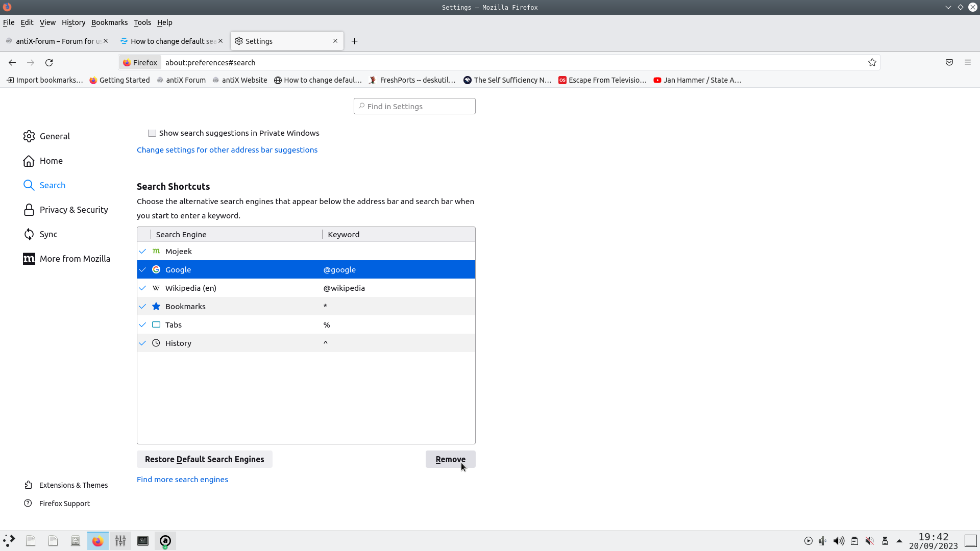This screenshot has height=551, width=980.
Task: Open the terminal taskbar icon
Action: (x=143, y=541)
